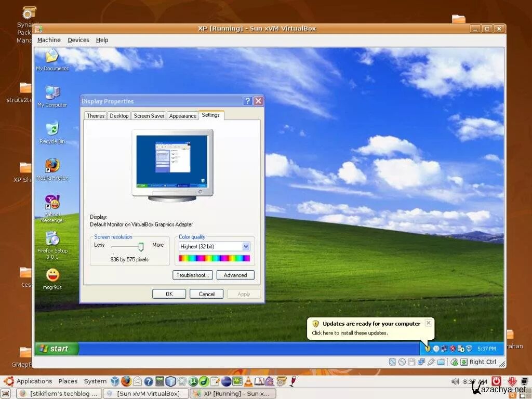Click the Ubuntu volume speaker icon
The width and height of the screenshot is (532, 399).
point(455,381)
